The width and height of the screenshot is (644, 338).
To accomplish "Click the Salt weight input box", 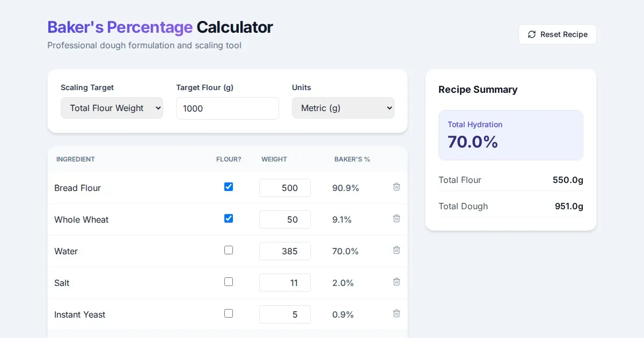I will (284, 283).
